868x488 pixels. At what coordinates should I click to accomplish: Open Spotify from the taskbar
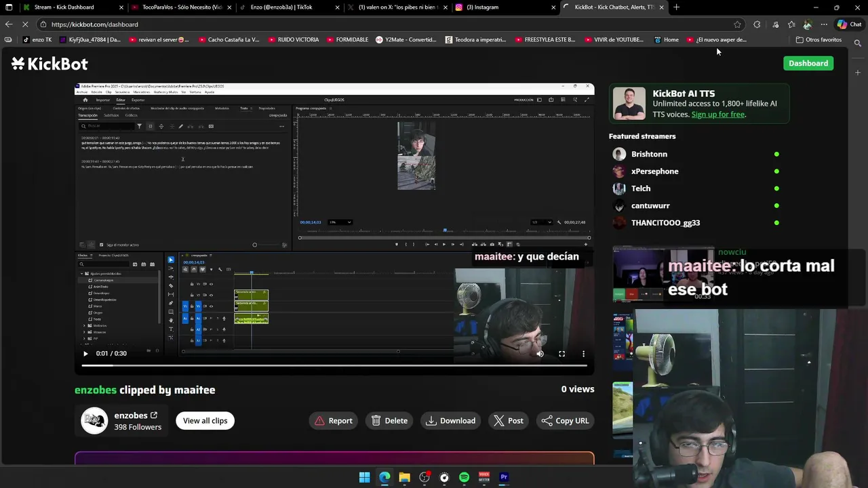click(x=464, y=477)
